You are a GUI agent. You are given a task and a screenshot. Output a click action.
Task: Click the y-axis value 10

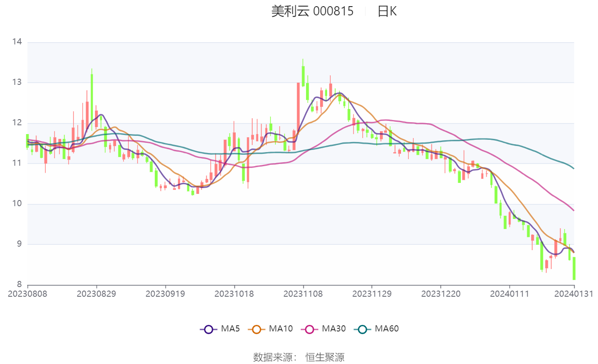pos(17,204)
